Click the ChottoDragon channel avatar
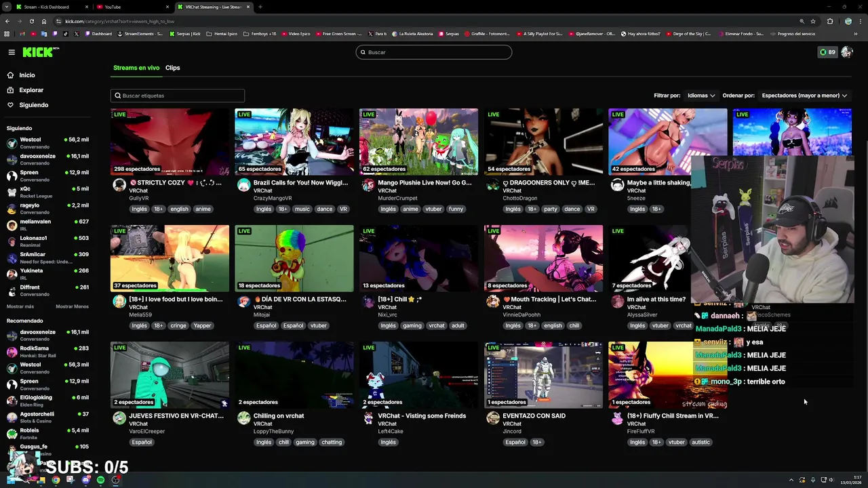The image size is (868, 488). click(493, 185)
